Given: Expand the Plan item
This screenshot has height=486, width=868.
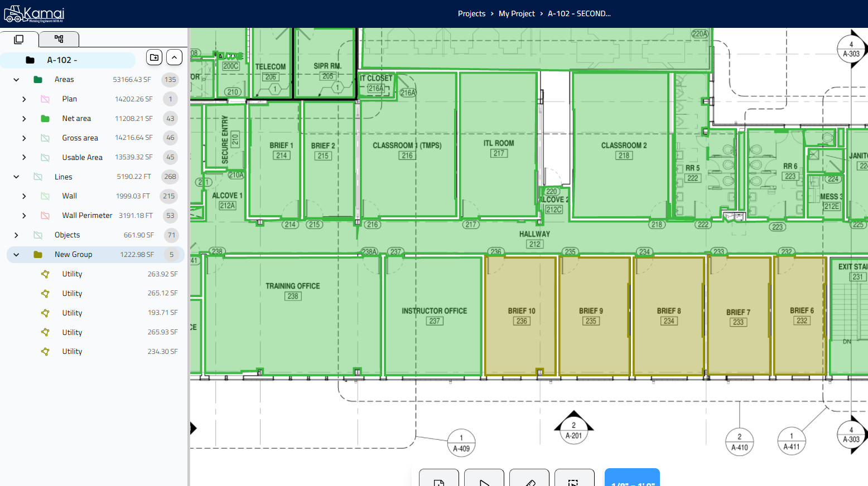Looking at the screenshot, I should click(x=24, y=99).
